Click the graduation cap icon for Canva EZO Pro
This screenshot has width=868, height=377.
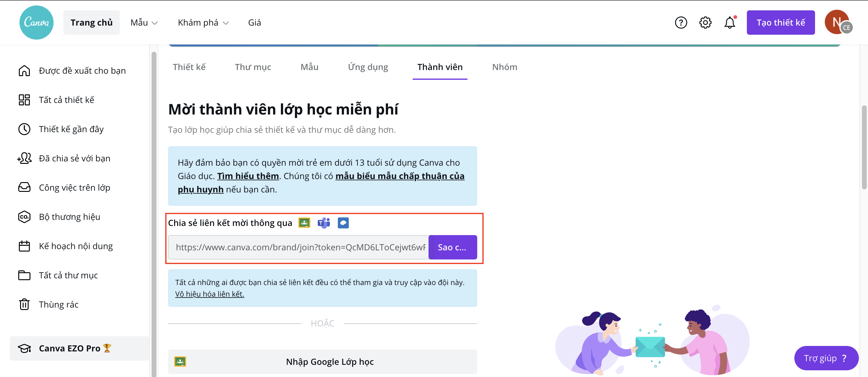(24, 348)
